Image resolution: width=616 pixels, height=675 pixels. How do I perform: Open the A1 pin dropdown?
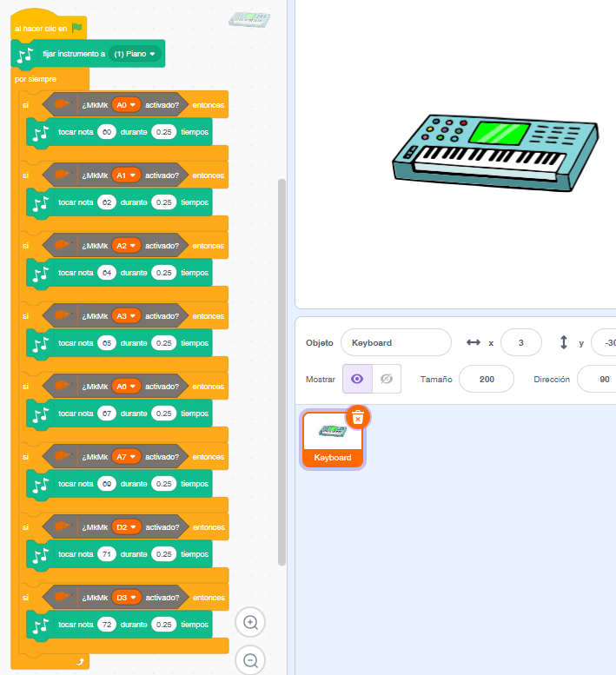[126, 175]
